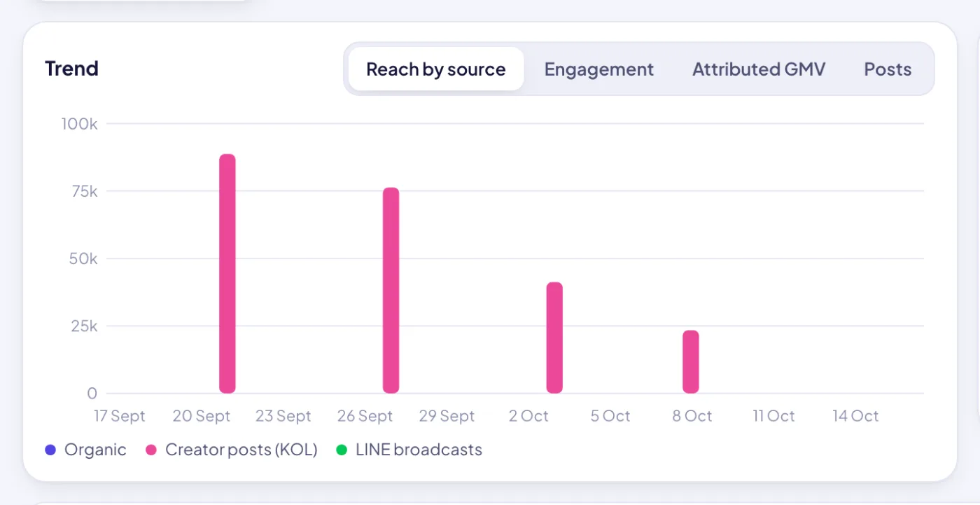Show the Posts tab
The width and height of the screenshot is (980, 505).
pyautogui.click(x=888, y=69)
